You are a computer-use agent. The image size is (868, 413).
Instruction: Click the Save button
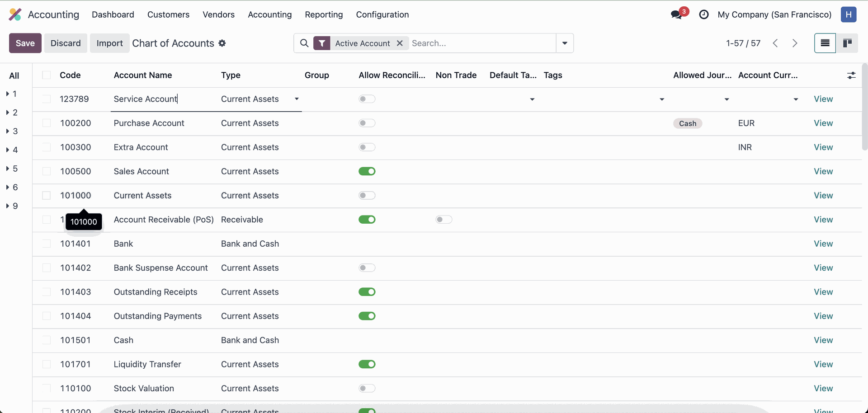(25, 43)
